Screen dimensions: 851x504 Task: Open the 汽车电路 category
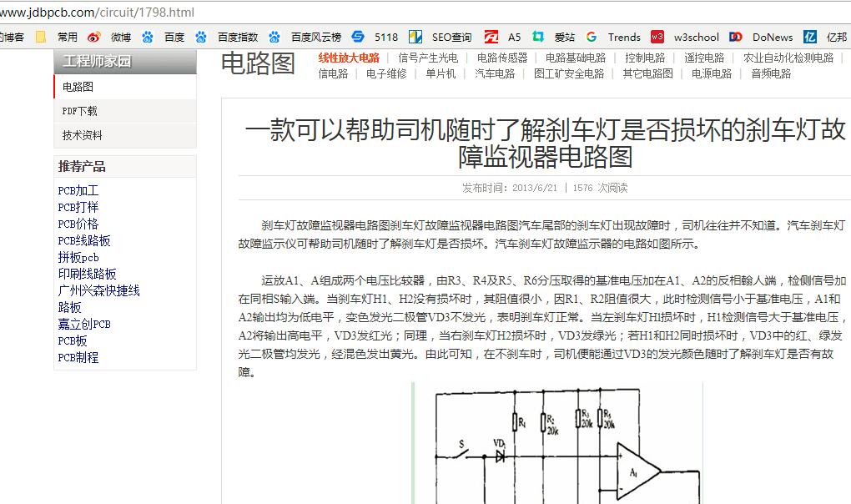pyautogui.click(x=495, y=73)
